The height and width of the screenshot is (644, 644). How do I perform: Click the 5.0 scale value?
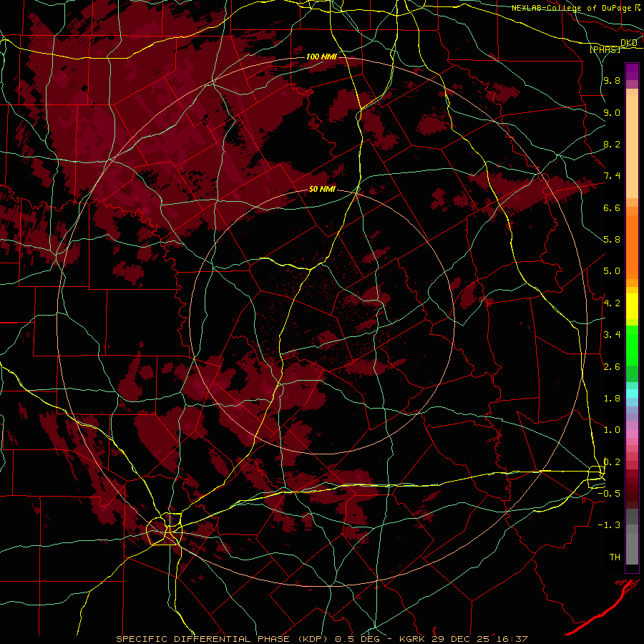pyautogui.click(x=612, y=271)
